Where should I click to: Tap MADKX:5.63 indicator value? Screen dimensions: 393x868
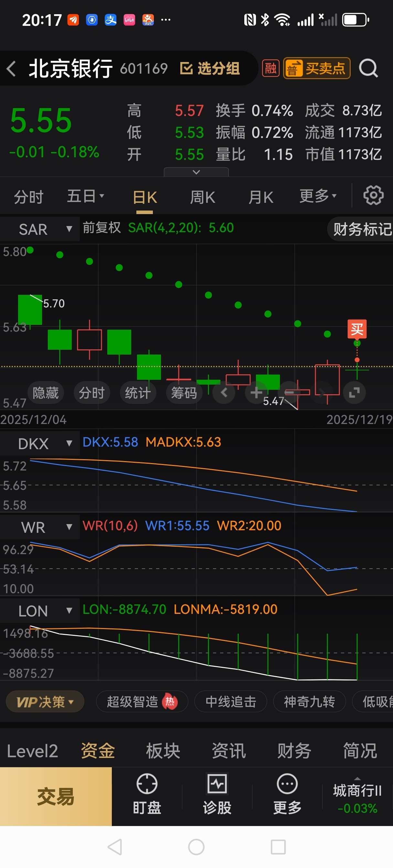pos(183,442)
